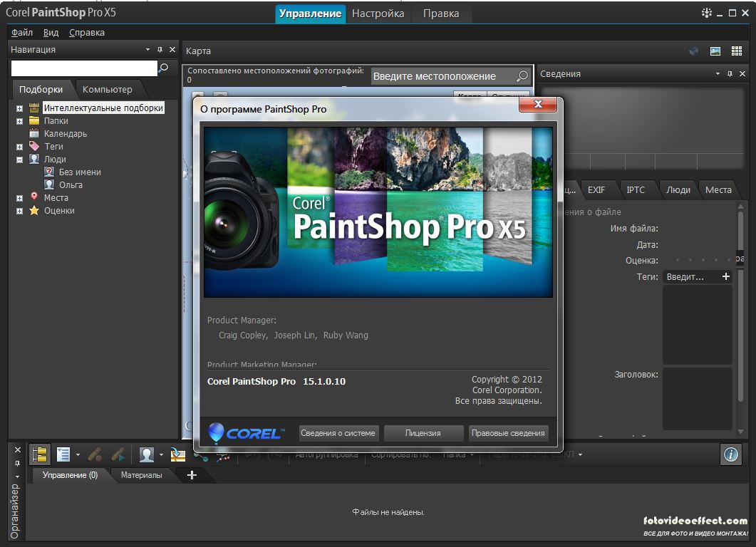Viewport: 756px width, 547px height.
Task: Switch to preview mode picture icon
Action: click(715, 51)
